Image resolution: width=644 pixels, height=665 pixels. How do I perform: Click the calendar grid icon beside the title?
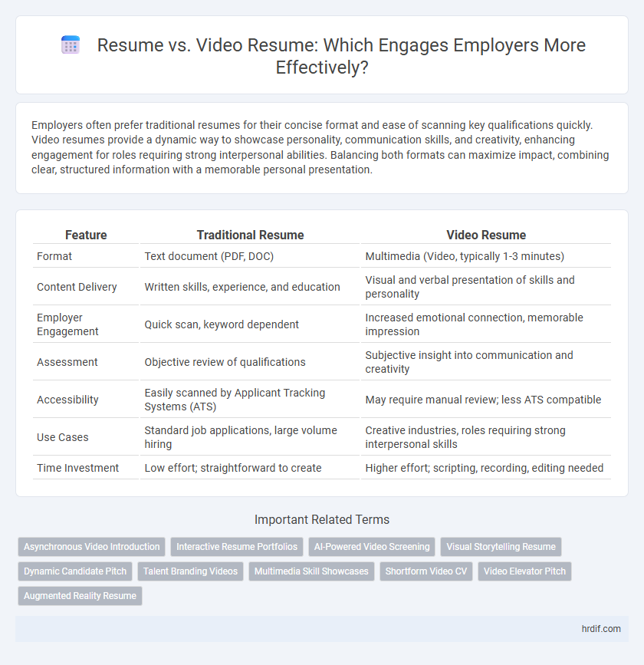click(x=71, y=45)
